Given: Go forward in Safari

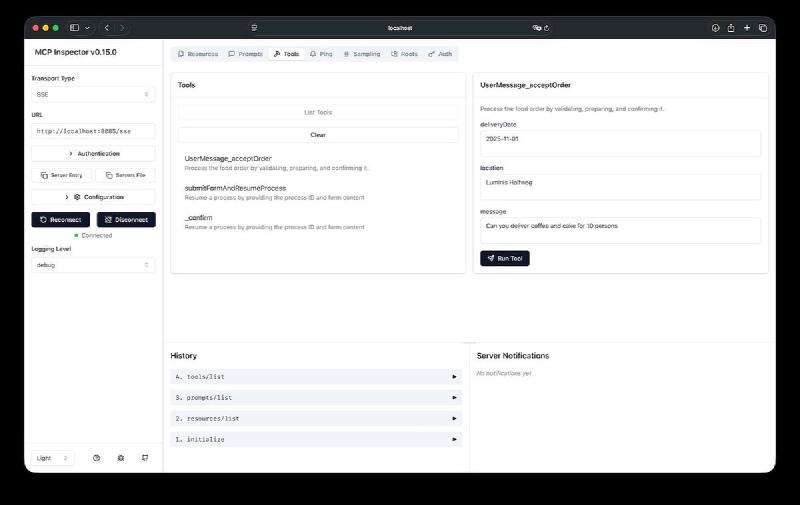Looking at the screenshot, I should (122, 28).
